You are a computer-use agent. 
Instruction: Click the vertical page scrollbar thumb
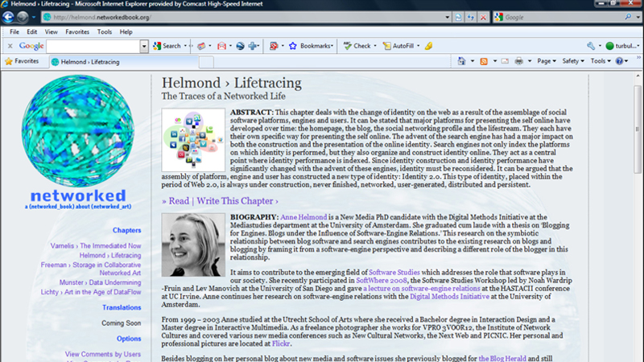[638, 130]
